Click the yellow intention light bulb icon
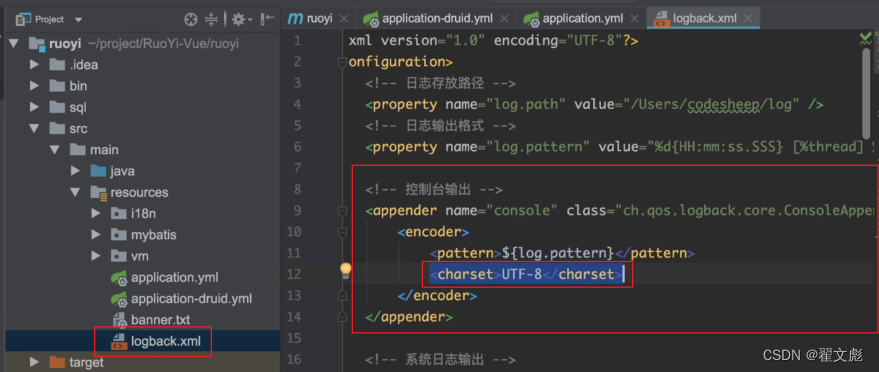 coord(346,270)
